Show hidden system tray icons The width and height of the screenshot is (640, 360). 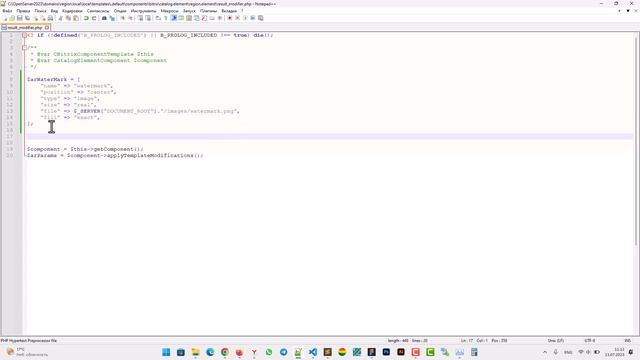544,352
